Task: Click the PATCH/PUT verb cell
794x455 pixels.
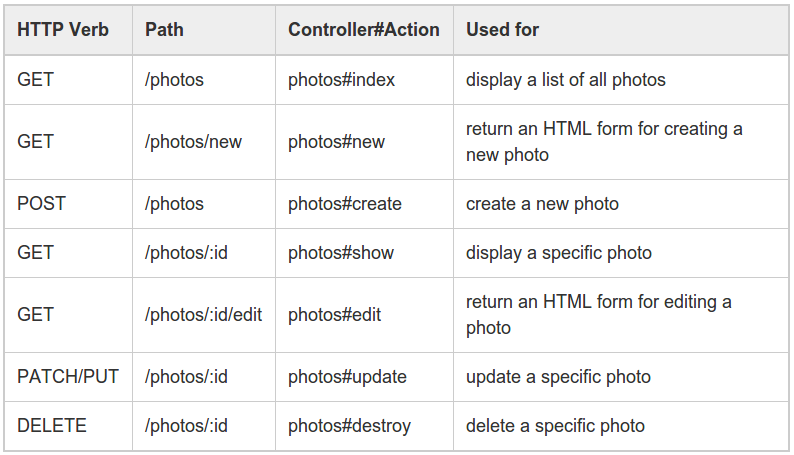Action: 68,377
